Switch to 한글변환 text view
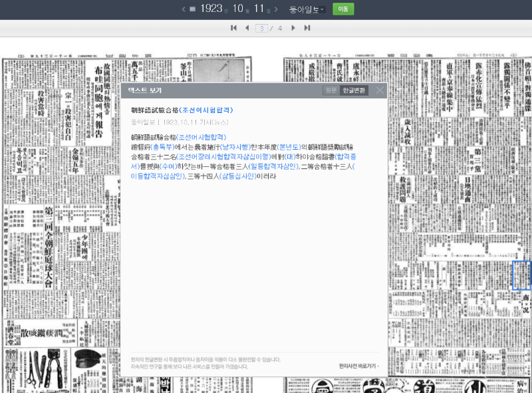Viewport: 532px width, 393px height. pyautogui.click(x=354, y=90)
